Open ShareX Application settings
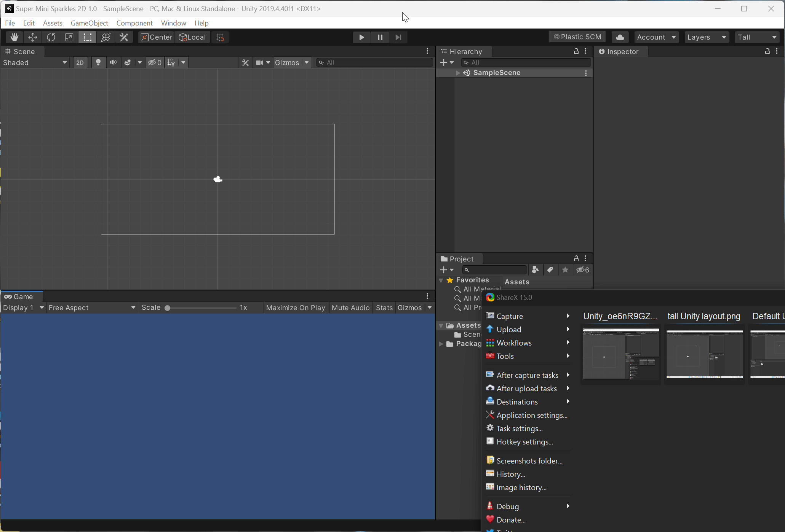The width and height of the screenshot is (785, 532). 528,415
